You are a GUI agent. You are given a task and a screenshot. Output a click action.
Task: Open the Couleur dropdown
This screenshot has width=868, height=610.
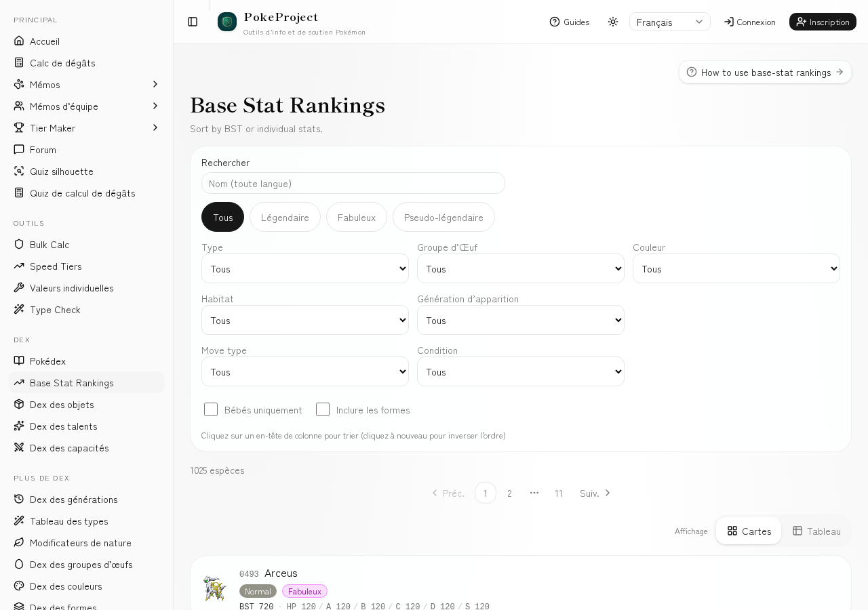[736, 268]
